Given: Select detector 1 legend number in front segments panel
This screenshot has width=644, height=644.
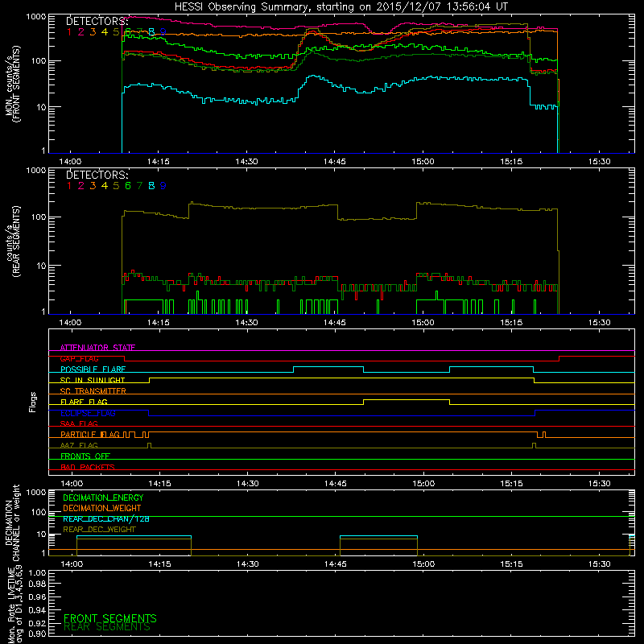Looking at the screenshot, I should [69, 32].
